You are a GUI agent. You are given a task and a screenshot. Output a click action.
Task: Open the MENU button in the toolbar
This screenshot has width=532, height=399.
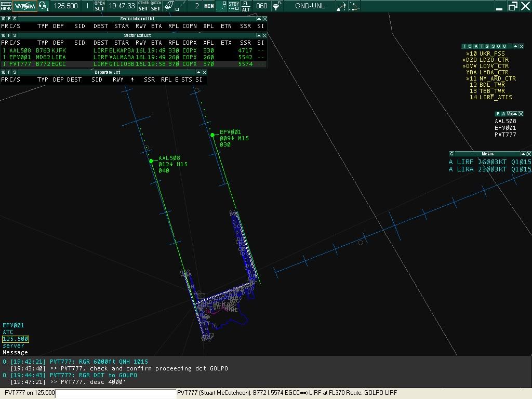click(x=6, y=6)
